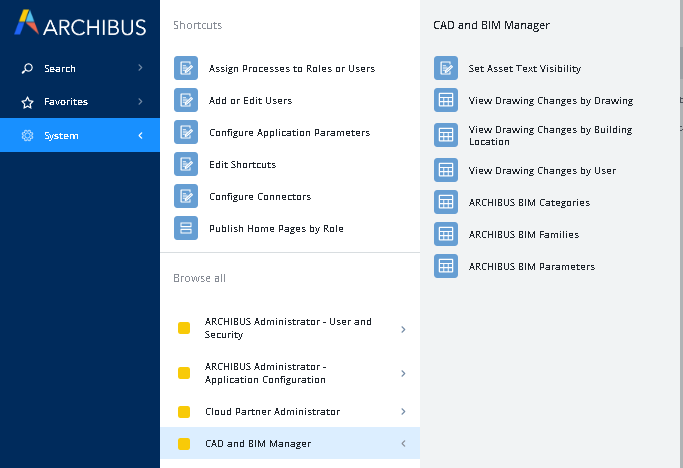Click the Add or Edit Users icon
This screenshot has width=683, height=468.
pyautogui.click(x=186, y=100)
